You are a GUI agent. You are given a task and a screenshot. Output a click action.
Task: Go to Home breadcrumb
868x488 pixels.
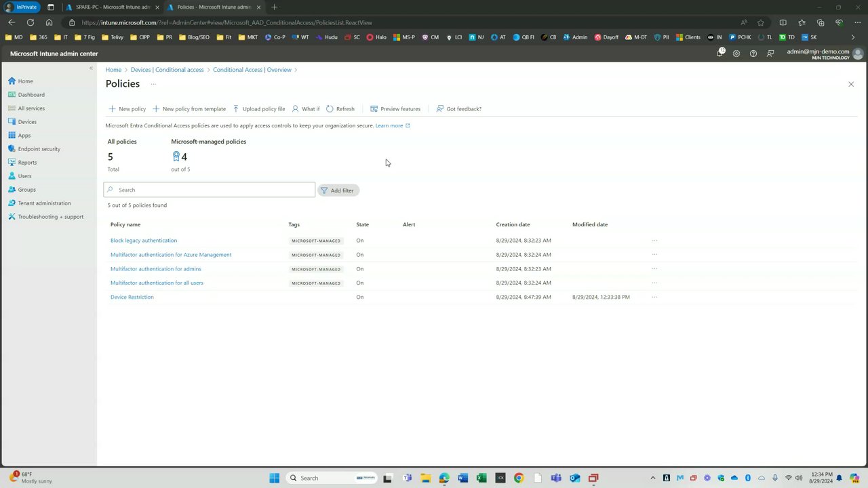(x=113, y=70)
